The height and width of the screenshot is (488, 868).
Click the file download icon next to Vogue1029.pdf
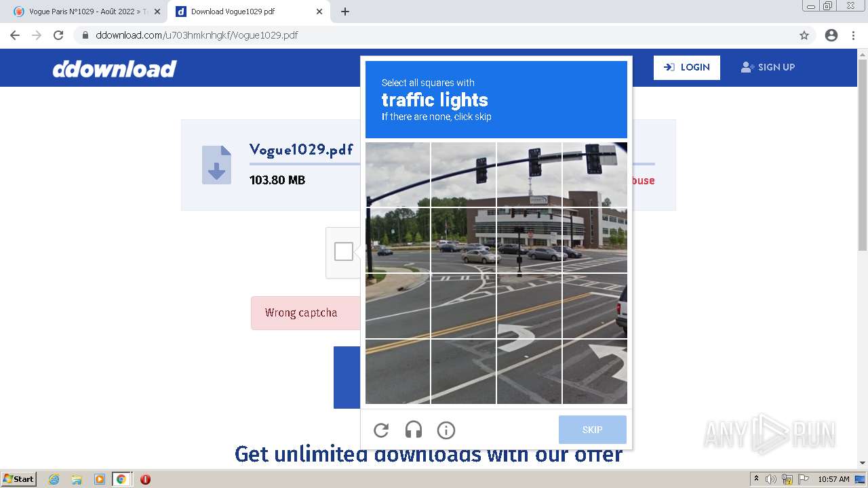coord(216,165)
